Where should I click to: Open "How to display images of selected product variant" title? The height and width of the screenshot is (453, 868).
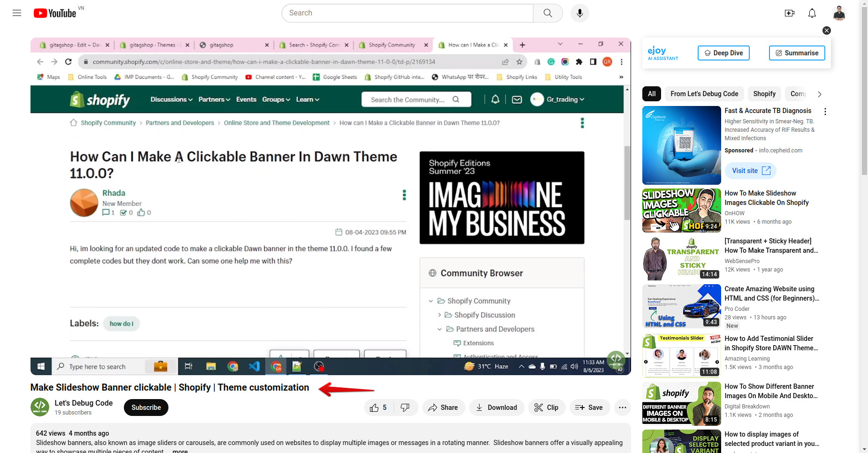tap(772, 439)
